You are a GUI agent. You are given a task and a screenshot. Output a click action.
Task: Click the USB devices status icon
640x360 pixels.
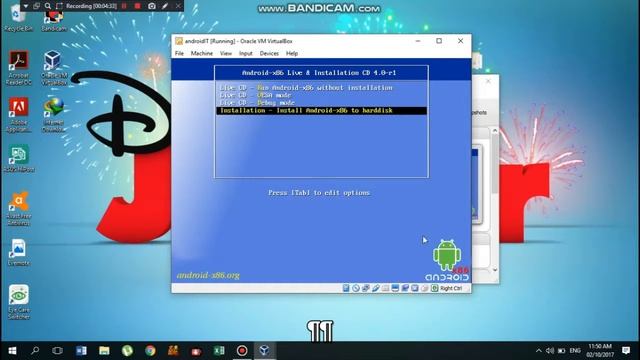(376, 288)
